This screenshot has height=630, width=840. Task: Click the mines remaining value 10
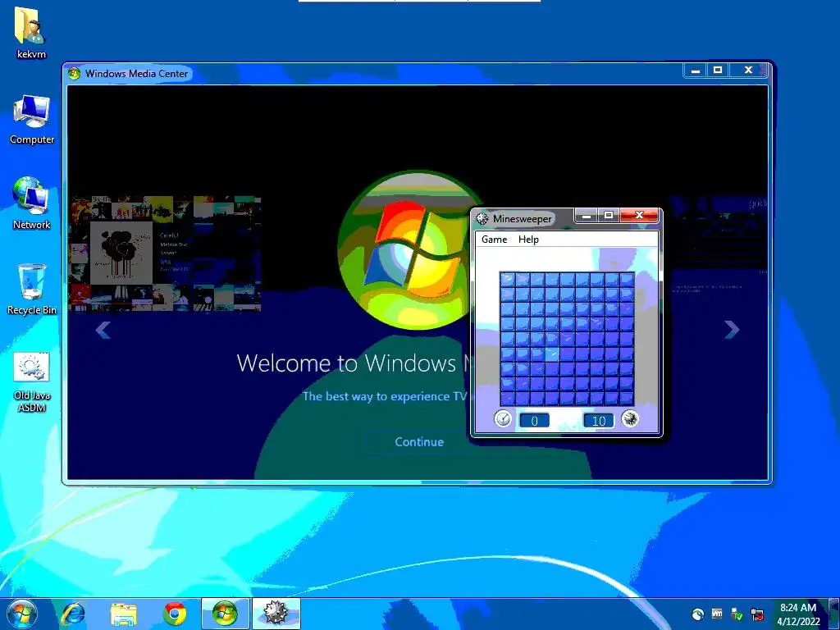[x=598, y=421]
